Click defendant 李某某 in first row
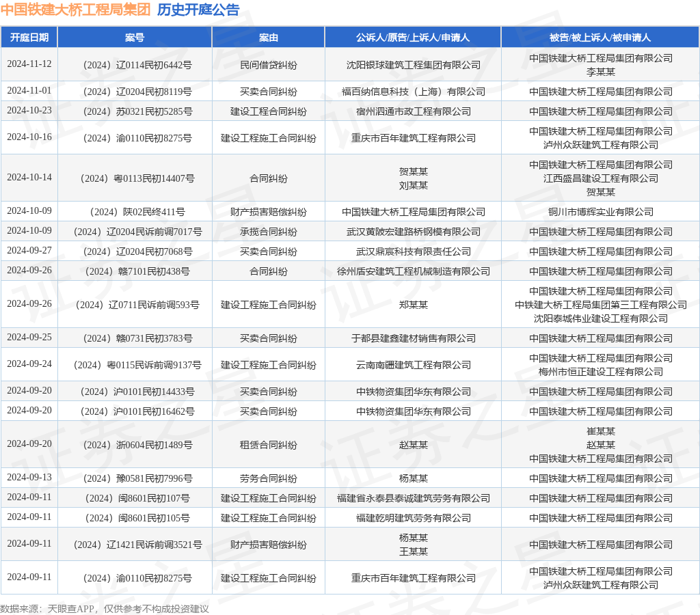 point(600,72)
